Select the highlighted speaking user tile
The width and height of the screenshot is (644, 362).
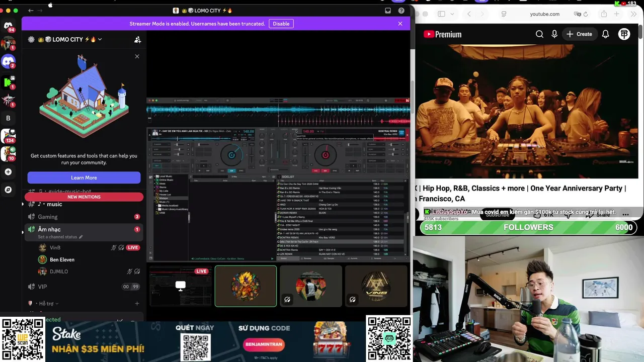pos(246,286)
